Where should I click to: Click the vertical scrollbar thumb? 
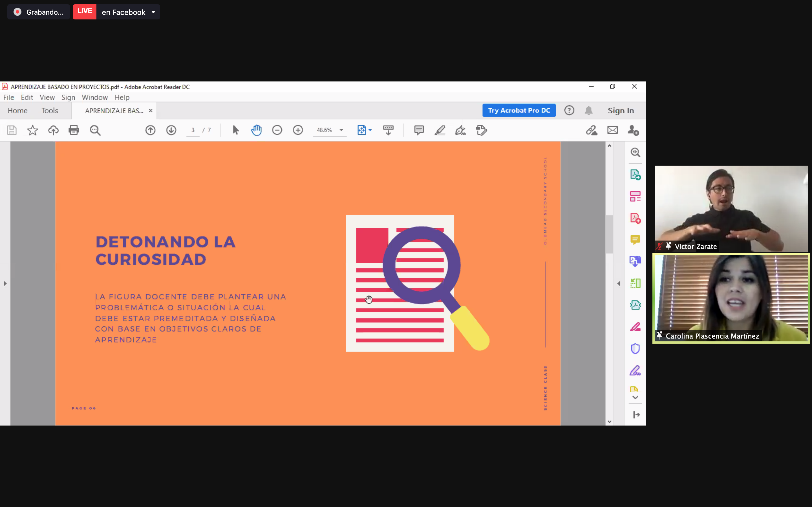[x=609, y=235]
